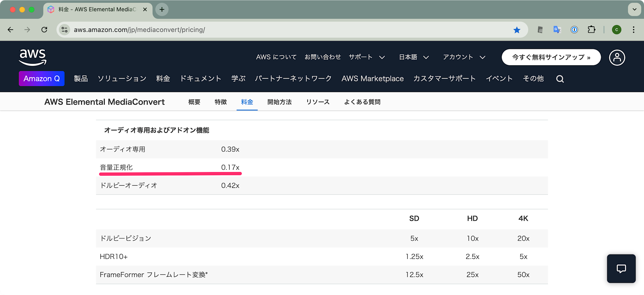This screenshot has width=644, height=295.
Task: Click the browser forward arrow
Action: point(27,30)
